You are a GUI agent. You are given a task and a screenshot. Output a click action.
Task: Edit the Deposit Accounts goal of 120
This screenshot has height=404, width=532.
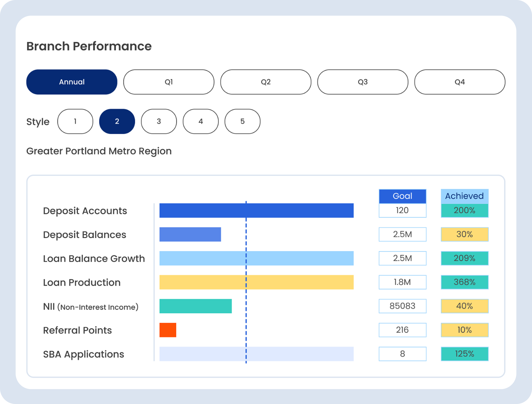(x=402, y=210)
